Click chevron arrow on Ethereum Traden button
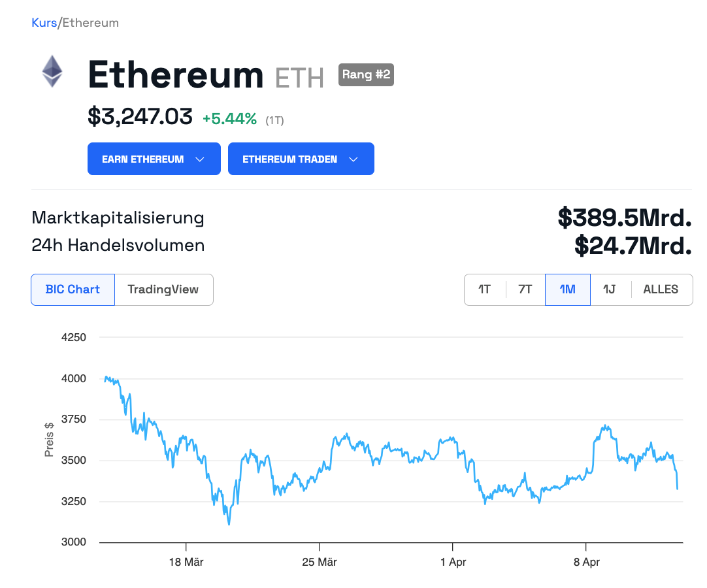Viewport: 707px width, 588px height. tap(354, 159)
